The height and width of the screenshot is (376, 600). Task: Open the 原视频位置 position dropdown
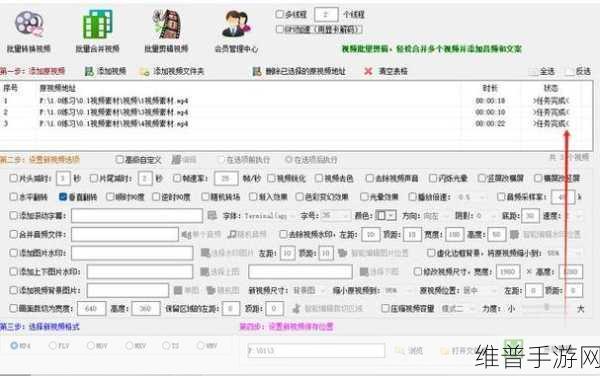[x=479, y=291]
